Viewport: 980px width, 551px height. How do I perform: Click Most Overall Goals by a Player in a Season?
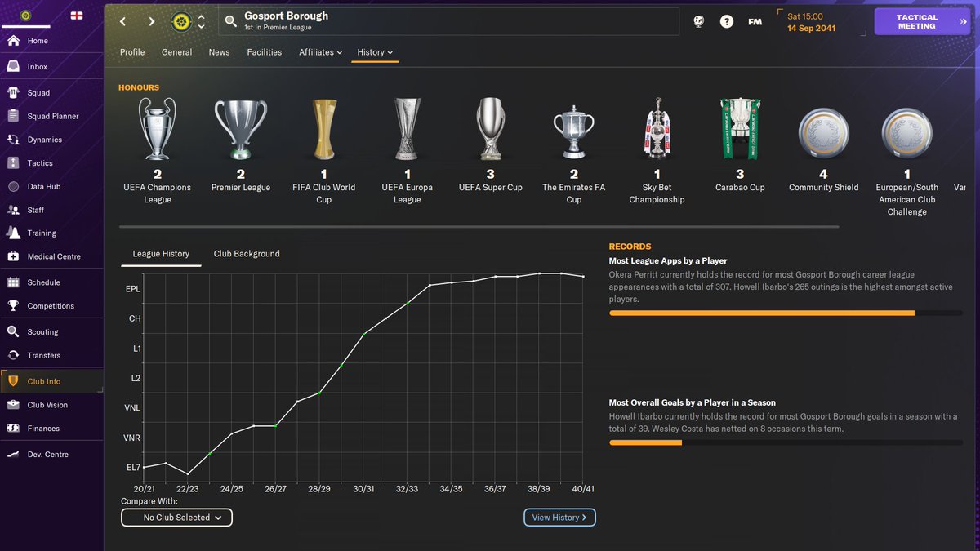693,402
